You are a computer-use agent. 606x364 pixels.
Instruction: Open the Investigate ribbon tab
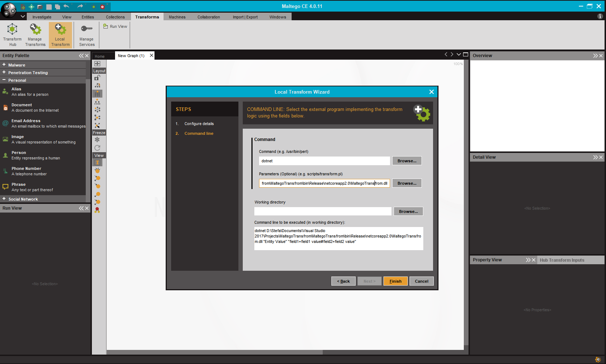point(42,17)
